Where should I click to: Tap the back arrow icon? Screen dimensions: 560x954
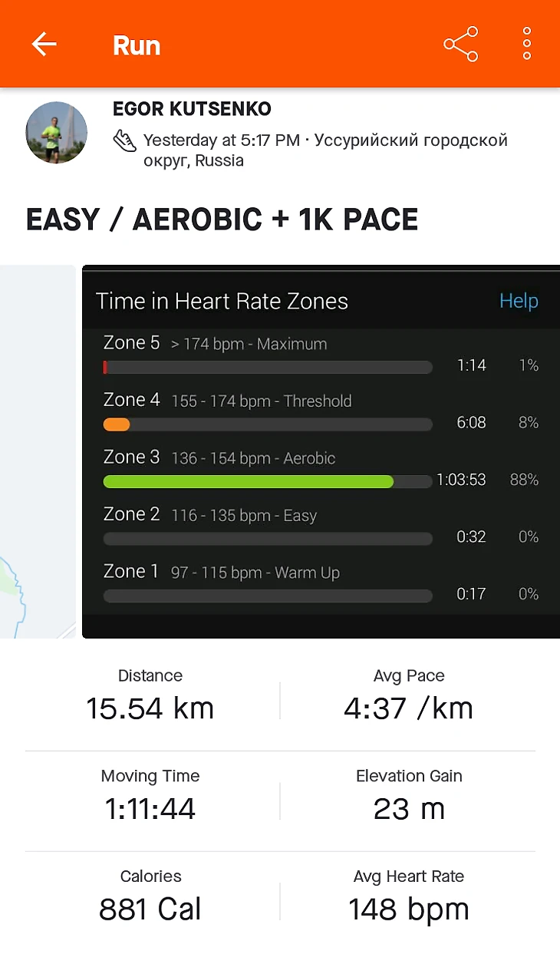tap(44, 45)
